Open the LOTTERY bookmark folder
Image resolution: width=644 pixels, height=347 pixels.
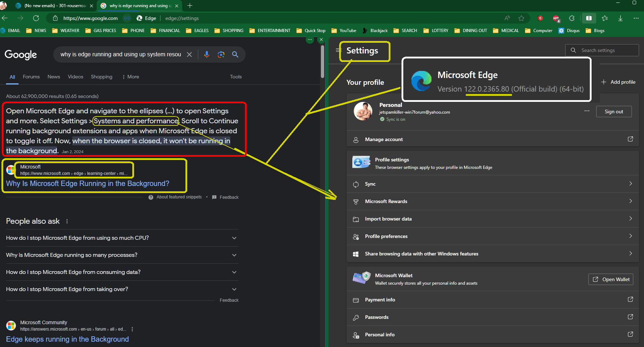pos(436,31)
